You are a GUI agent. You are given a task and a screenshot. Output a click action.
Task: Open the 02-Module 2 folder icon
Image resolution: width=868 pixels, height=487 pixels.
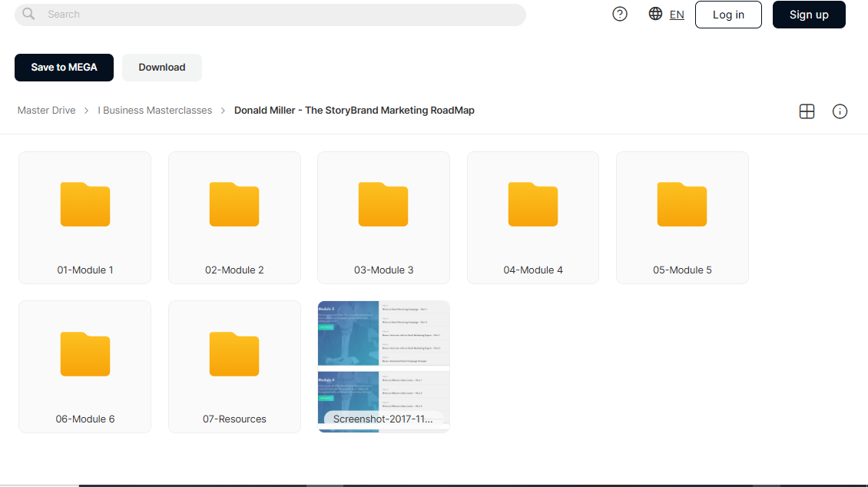tap(234, 204)
